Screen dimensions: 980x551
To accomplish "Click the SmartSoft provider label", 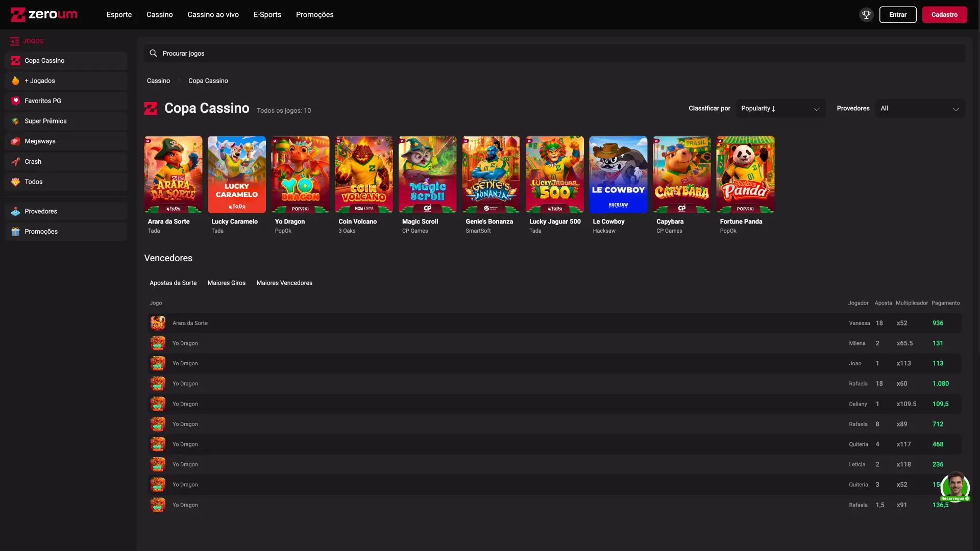I will [x=478, y=231].
